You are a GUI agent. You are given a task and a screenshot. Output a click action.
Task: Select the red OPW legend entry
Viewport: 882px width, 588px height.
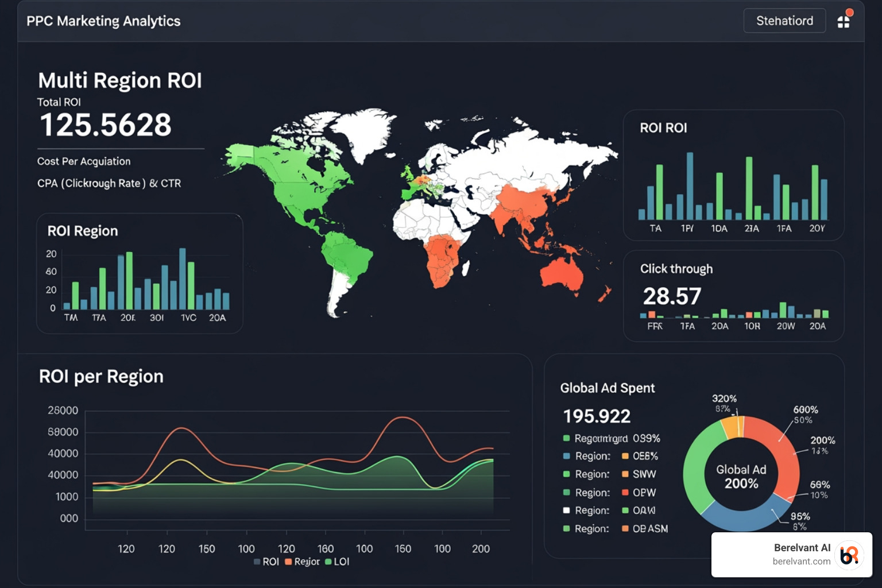pos(639,493)
